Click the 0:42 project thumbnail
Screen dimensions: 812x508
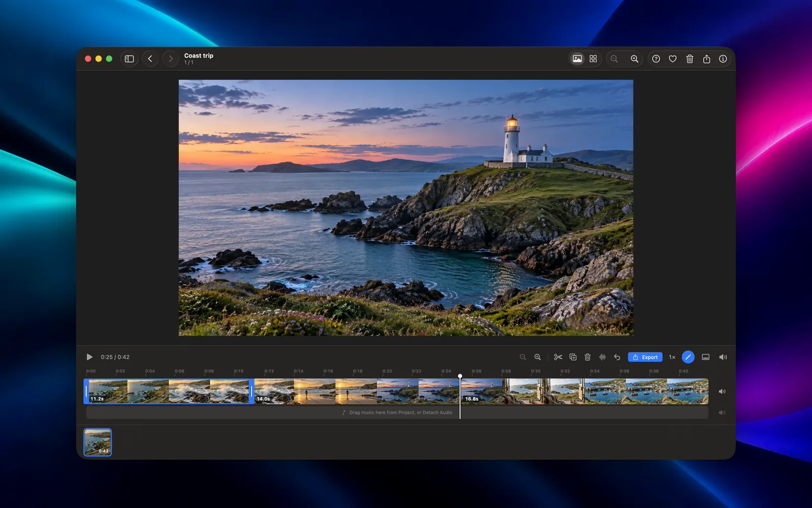click(97, 442)
